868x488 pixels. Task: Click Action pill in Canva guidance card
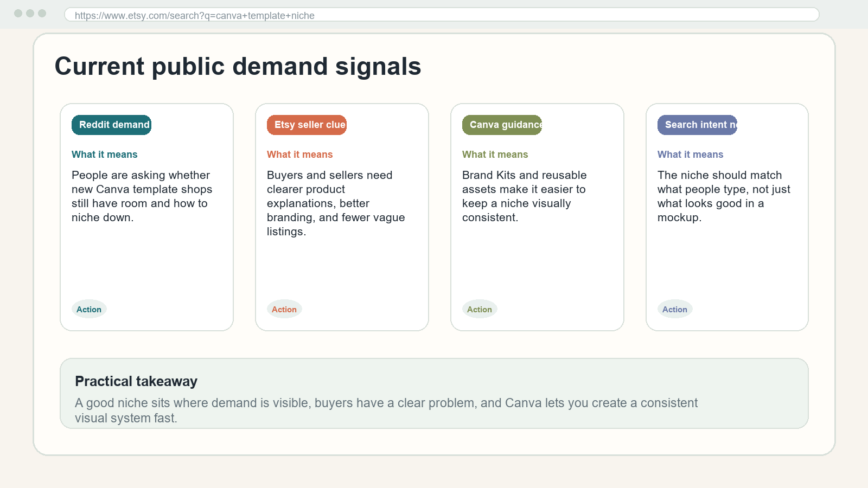480,309
